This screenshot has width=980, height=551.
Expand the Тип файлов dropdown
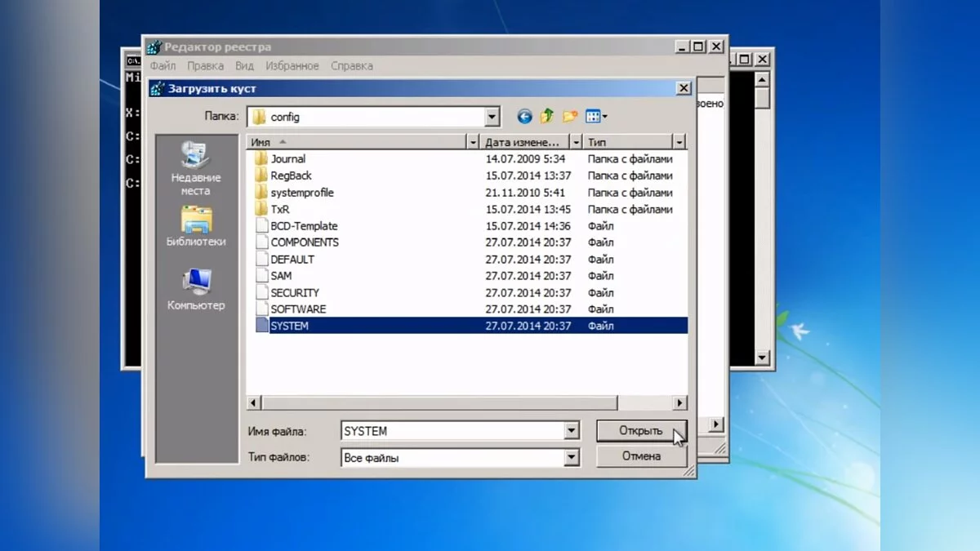pyautogui.click(x=572, y=458)
